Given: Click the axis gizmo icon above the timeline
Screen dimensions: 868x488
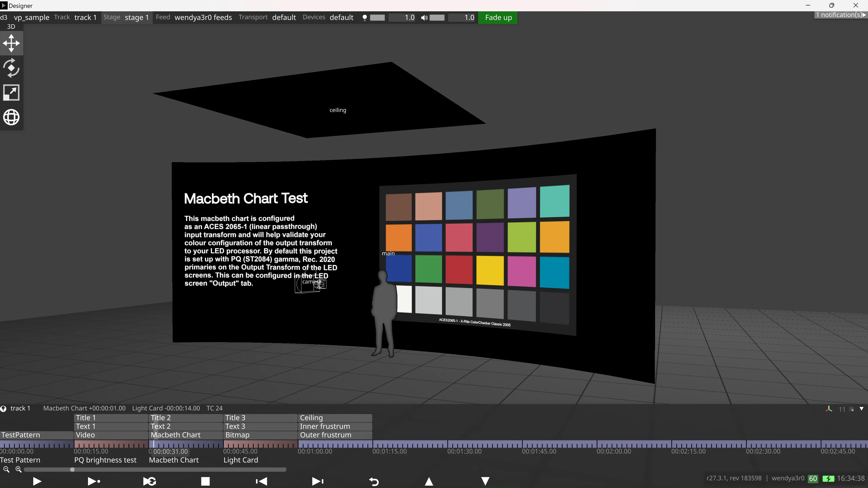Looking at the screenshot, I should point(829,409).
